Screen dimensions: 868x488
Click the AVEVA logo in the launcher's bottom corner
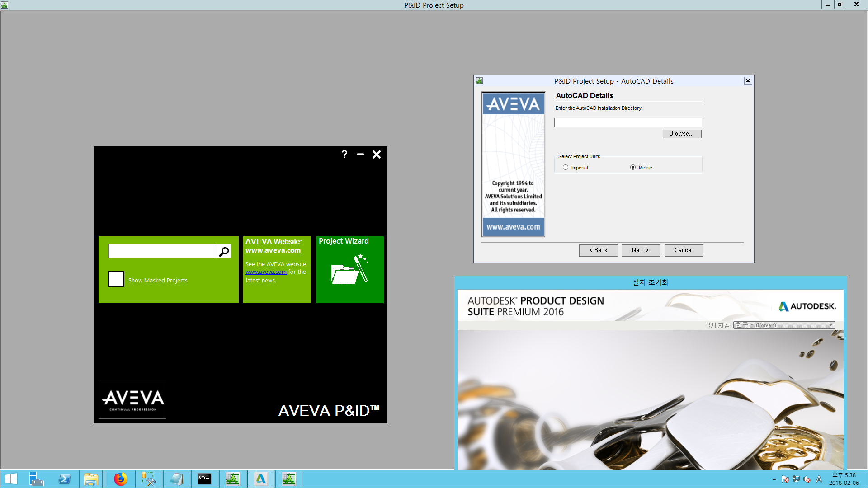[x=132, y=401]
